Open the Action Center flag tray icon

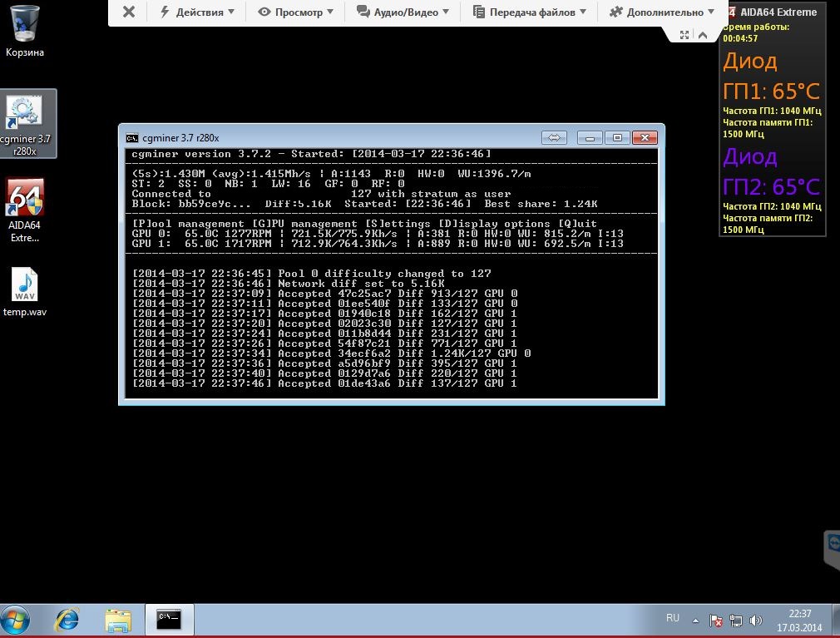coord(715,621)
